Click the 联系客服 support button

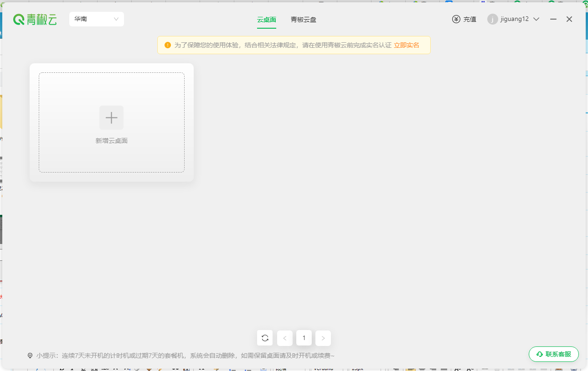pos(554,354)
